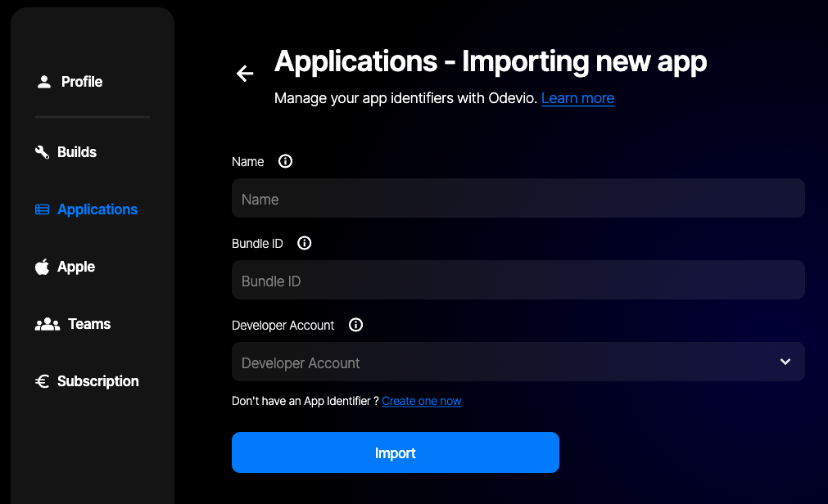828x504 pixels.
Task: Click the Bundle ID info icon
Action: tap(304, 243)
